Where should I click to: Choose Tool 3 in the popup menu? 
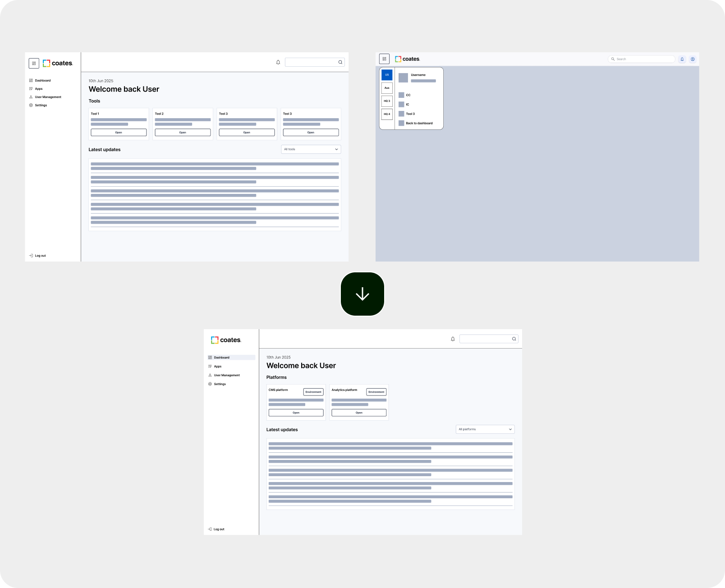[x=407, y=114]
